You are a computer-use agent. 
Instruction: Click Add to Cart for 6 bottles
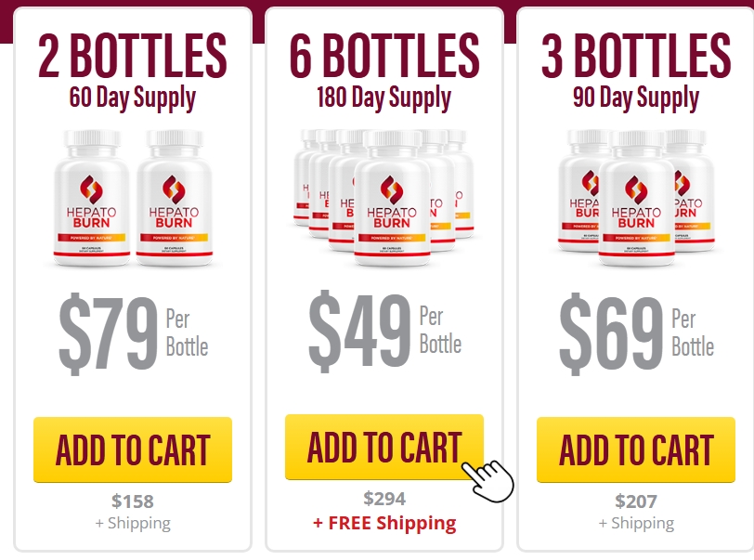384,447
